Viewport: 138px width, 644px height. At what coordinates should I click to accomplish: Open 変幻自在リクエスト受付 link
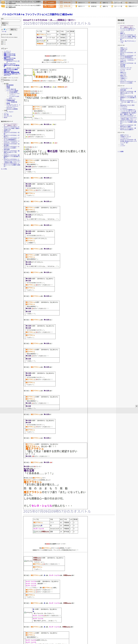[x=13, y=68]
